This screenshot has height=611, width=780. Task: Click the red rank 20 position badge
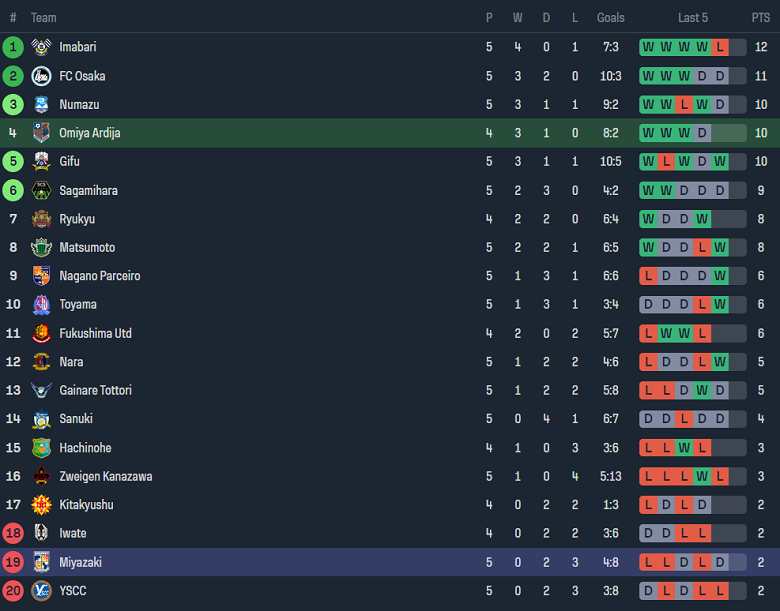[13, 590]
